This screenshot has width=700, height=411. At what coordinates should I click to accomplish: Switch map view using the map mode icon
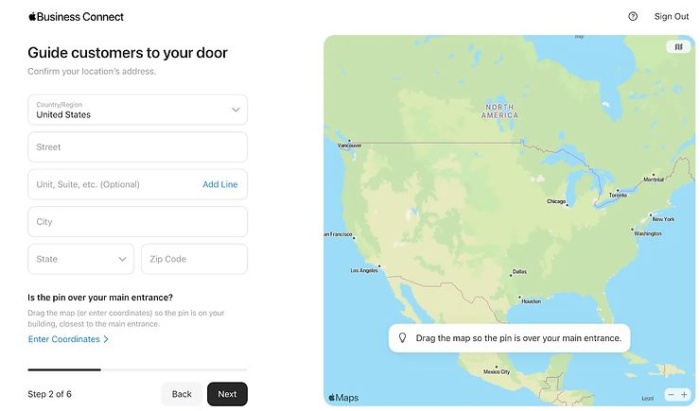(x=679, y=46)
